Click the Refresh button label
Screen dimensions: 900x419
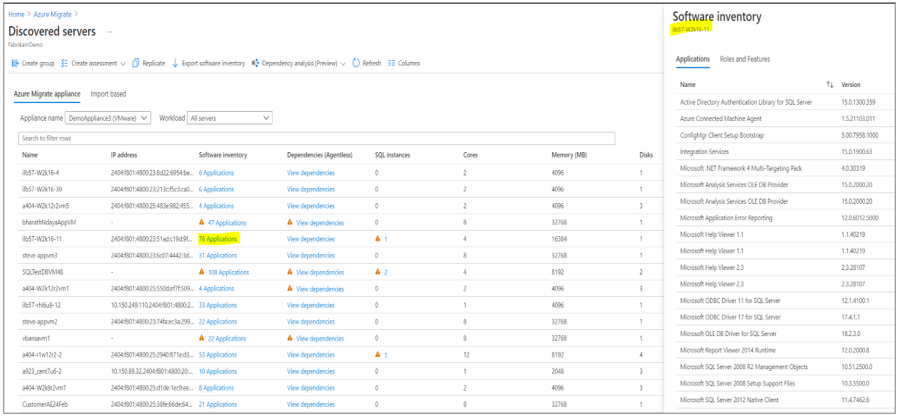[x=372, y=63]
